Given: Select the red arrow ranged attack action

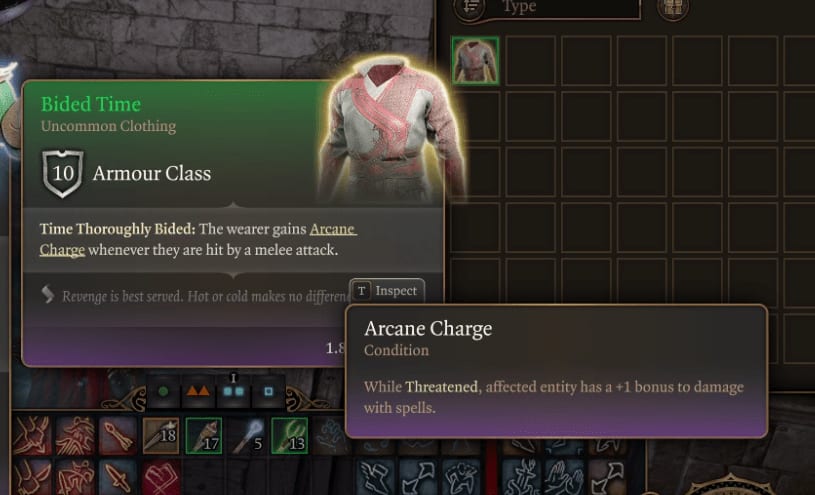Looking at the screenshot, I should [x=118, y=435].
